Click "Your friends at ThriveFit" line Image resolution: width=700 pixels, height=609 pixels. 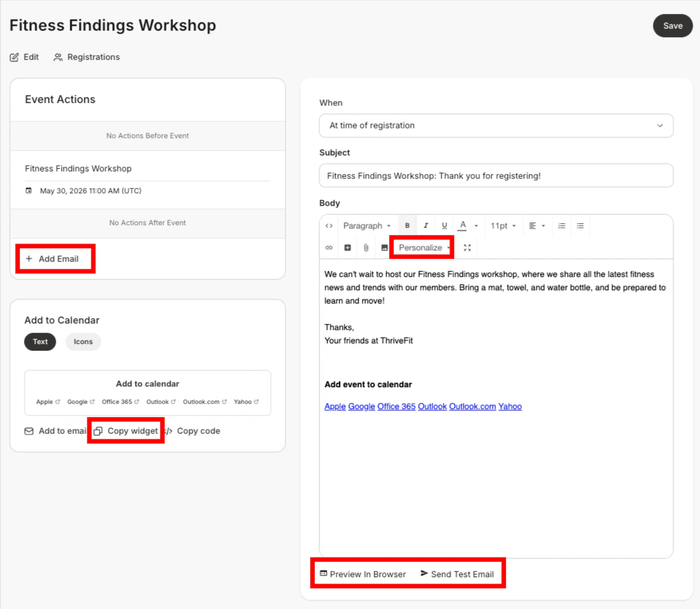(x=369, y=341)
